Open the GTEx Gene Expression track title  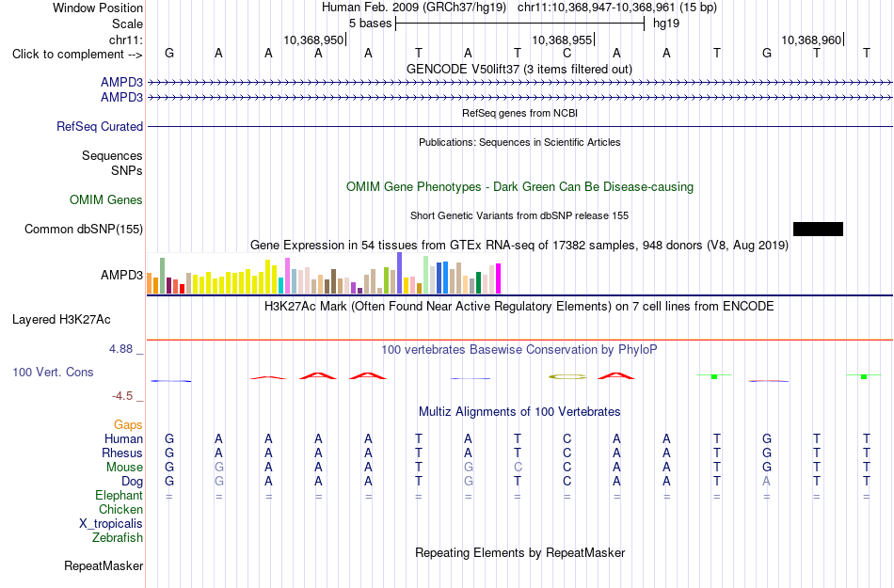(x=519, y=245)
